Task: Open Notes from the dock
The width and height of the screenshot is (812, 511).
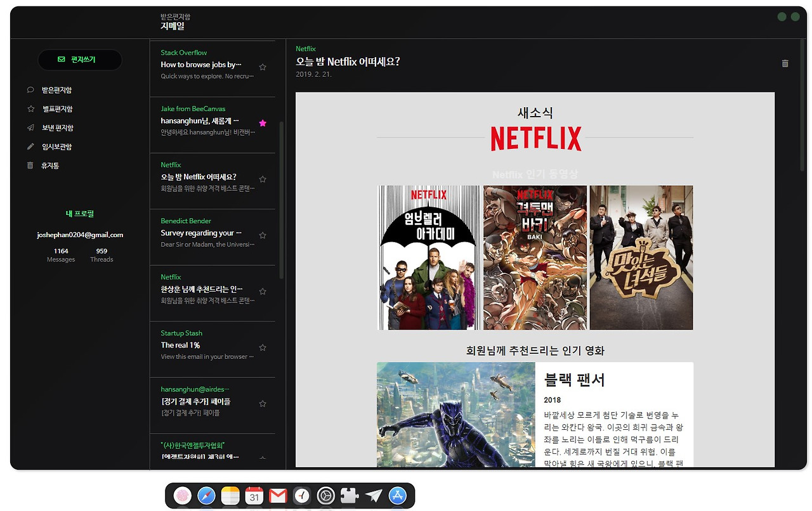Action: click(230, 496)
